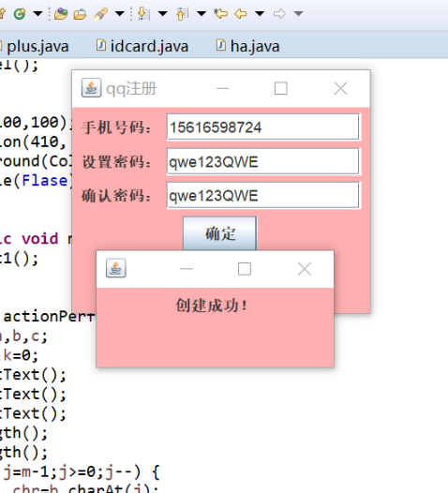Click the Java icon in qq注册 title bar
Screen dimensions: 448x493
point(91,88)
